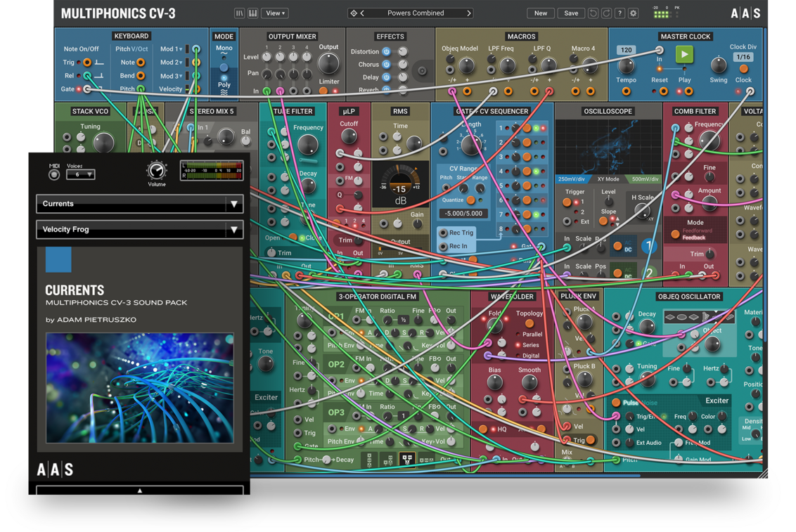Open the patch library browser icon
Image resolution: width=796 pixels, height=532 pixels.
[239, 13]
